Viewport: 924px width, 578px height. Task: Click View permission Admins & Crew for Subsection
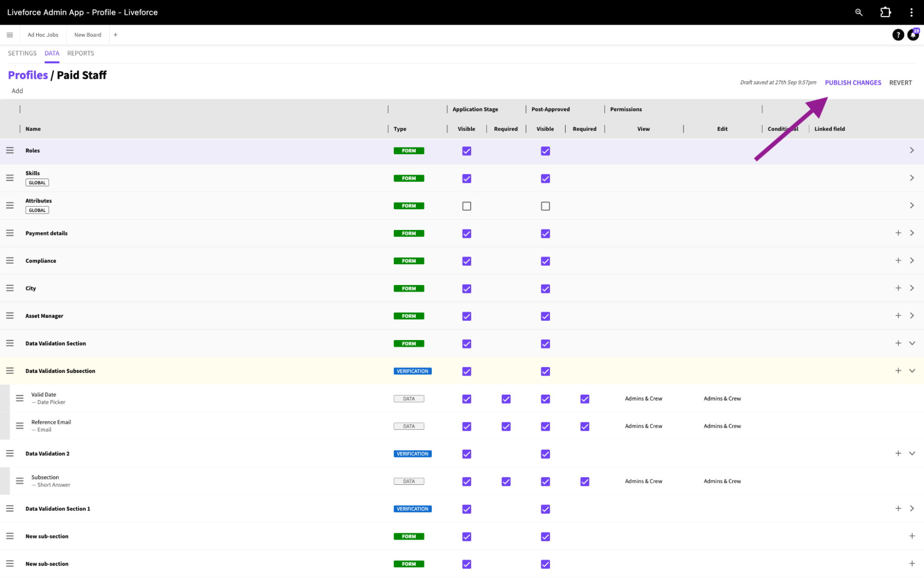coord(643,481)
